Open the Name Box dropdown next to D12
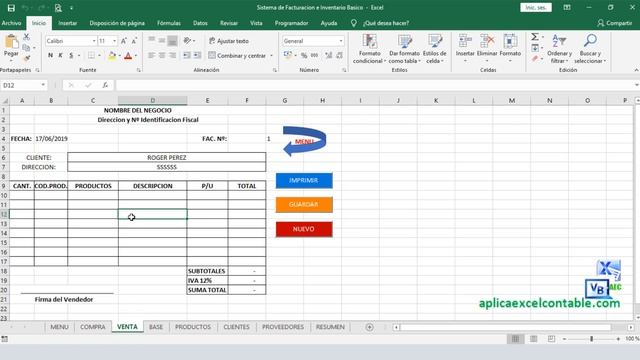640x360 pixels. tap(43, 85)
